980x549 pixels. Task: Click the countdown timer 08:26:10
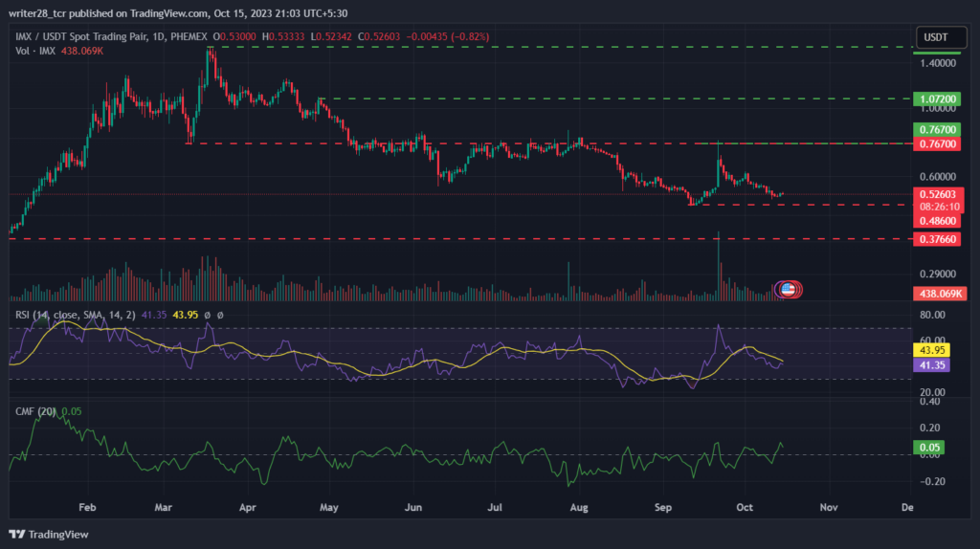(940, 207)
